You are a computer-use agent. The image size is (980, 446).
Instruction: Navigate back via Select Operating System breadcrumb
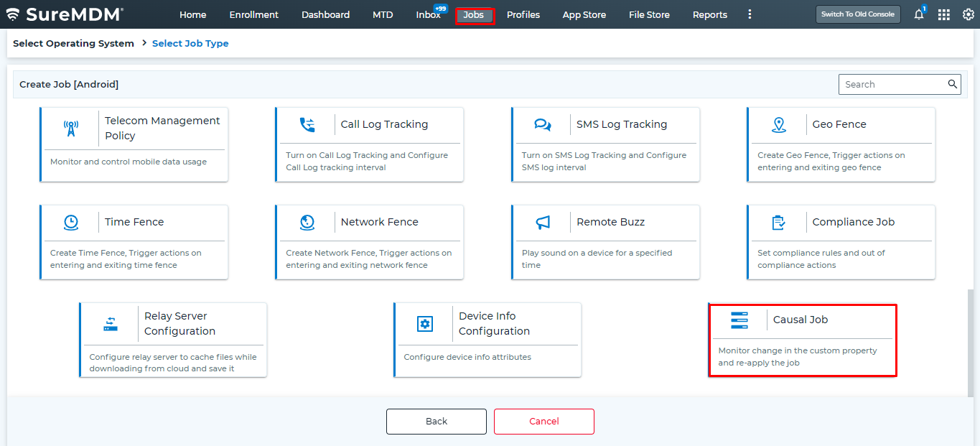(x=73, y=43)
